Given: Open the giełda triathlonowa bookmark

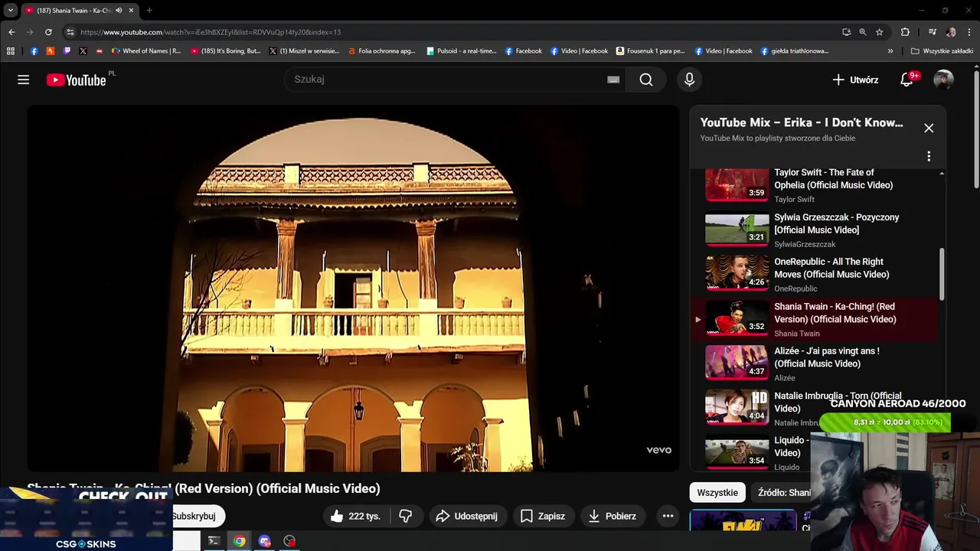Looking at the screenshot, I should click(x=795, y=51).
